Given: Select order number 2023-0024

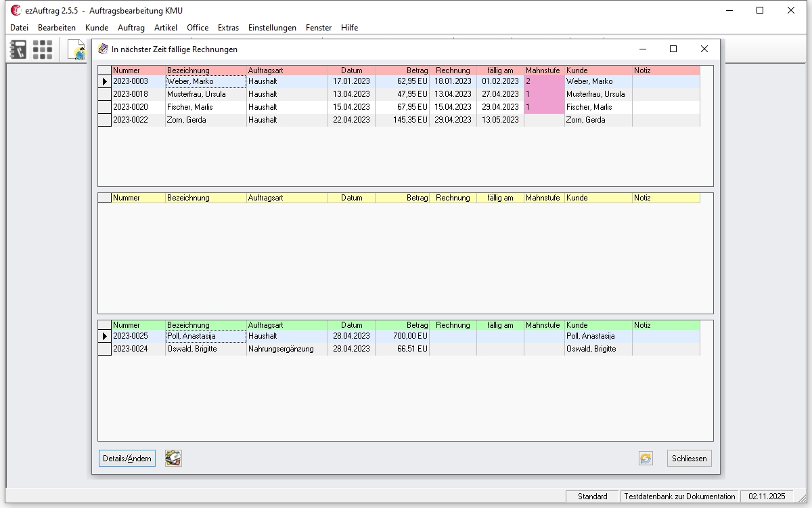Looking at the screenshot, I should coord(139,349).
